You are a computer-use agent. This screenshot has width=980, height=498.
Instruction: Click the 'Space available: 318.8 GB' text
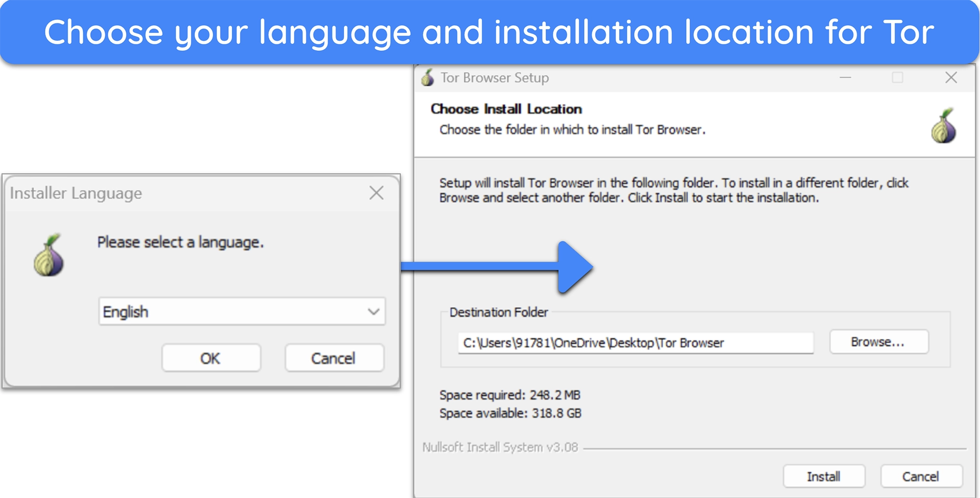point(510,413)
